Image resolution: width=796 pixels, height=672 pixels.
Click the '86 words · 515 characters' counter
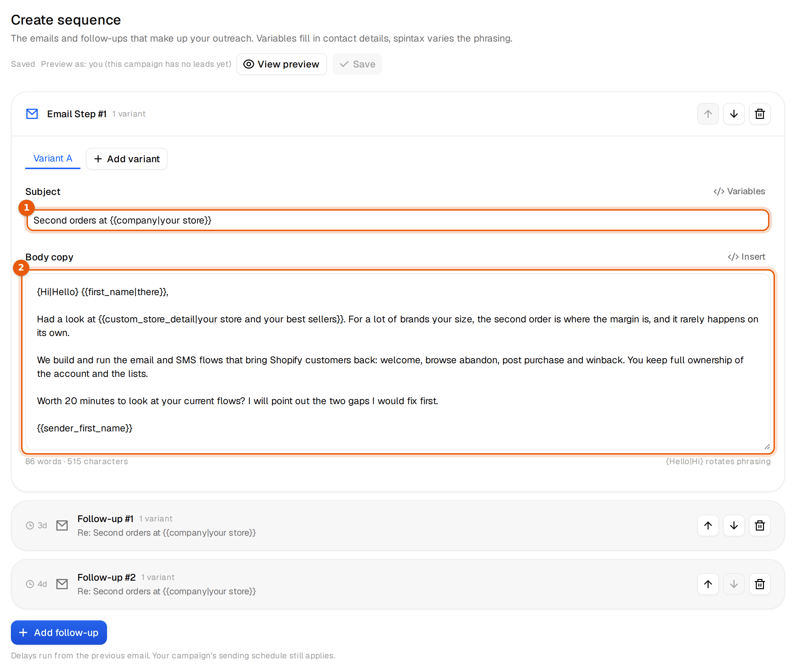click(77, 461)
